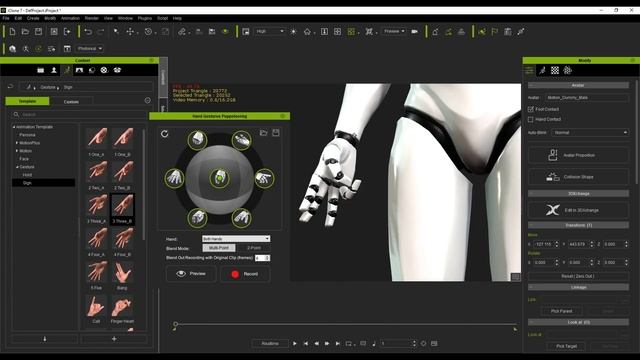Switch to the Custom tab
Viewport: 640px width, 360px height.
click(71, 102)
